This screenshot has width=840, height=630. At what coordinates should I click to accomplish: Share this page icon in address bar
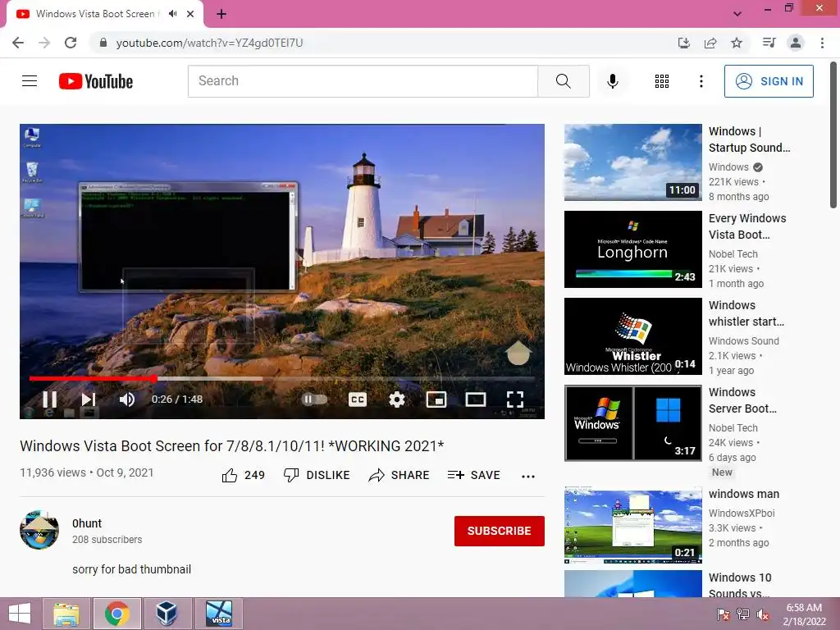(x=710, y=43)
